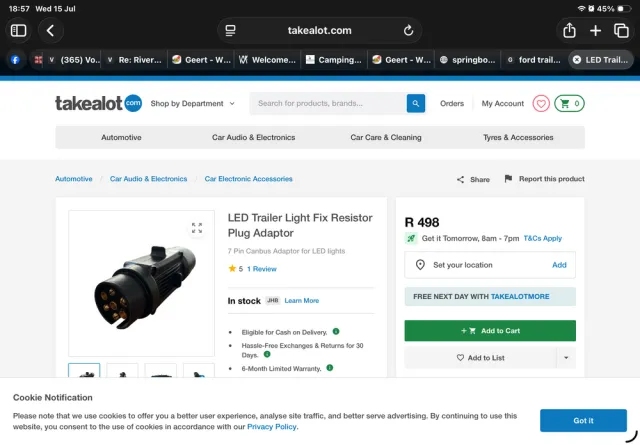Expand product image to fullscreen
Viewport: 640px width, 445px height.
point(197,228)
